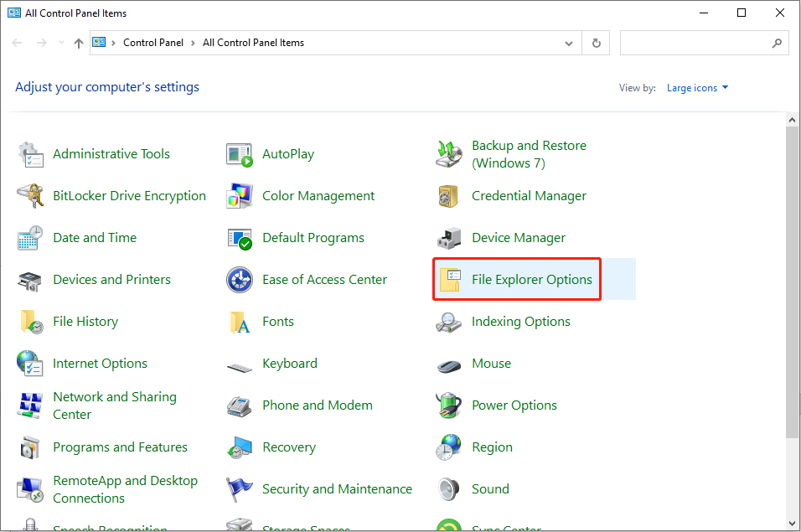Screen dimensions: 801x532
Task: Click the scrollbar up arrow
Action: click(x=793, y=121)
